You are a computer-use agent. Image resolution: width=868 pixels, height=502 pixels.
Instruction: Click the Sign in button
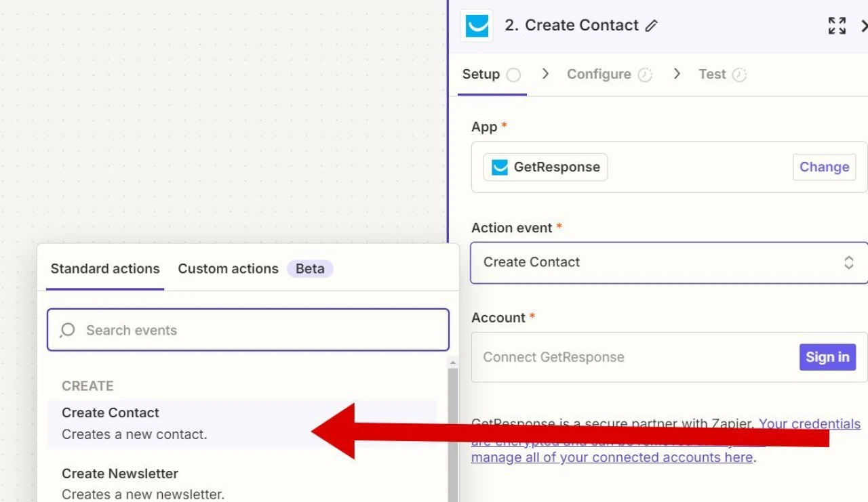827,357
